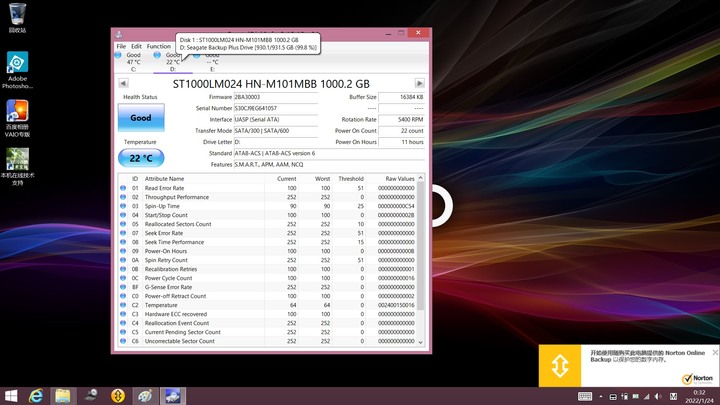The width and height of the screenshot is (720, 405).
Task: Click the Standard field ATA8-ACS
Action: coord(329,153)
